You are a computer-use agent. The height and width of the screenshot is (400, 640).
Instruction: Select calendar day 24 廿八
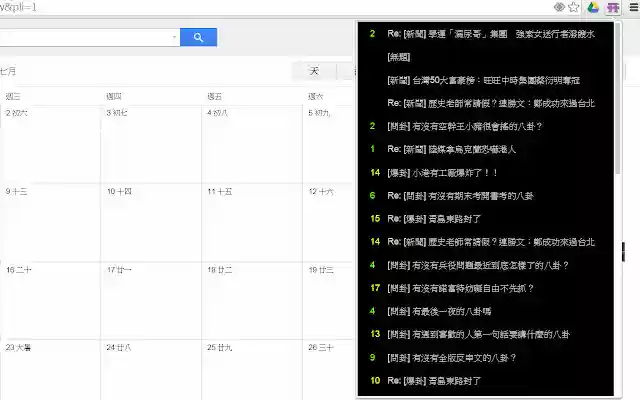pyautogui.click(x=119, y=348)
